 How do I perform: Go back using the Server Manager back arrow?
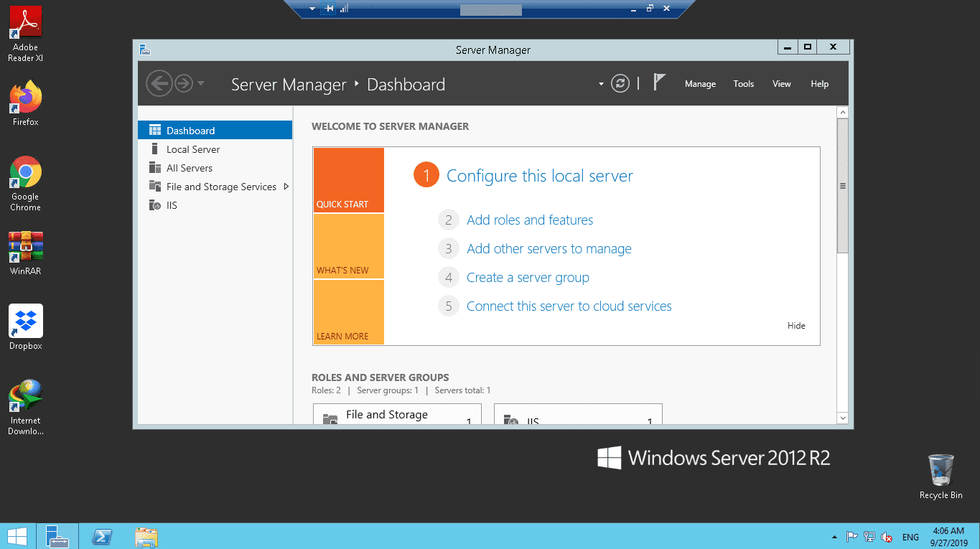pos(159,84)
